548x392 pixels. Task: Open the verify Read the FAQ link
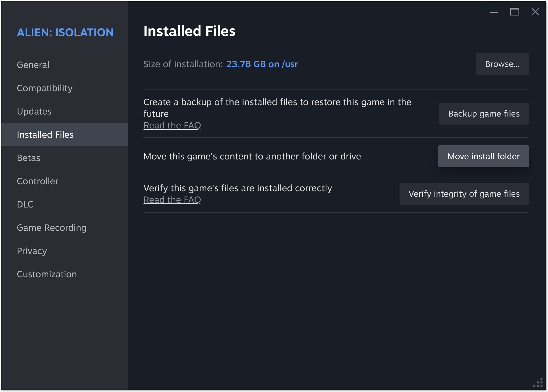[172, 200]
